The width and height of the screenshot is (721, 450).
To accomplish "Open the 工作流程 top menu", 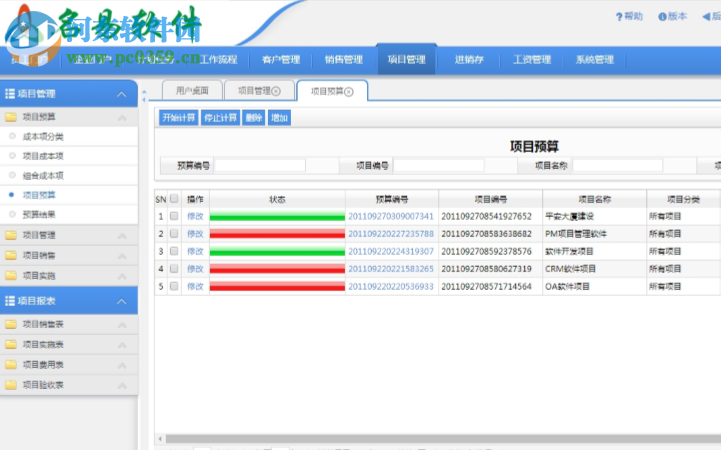I will click(x=218, y=60).
